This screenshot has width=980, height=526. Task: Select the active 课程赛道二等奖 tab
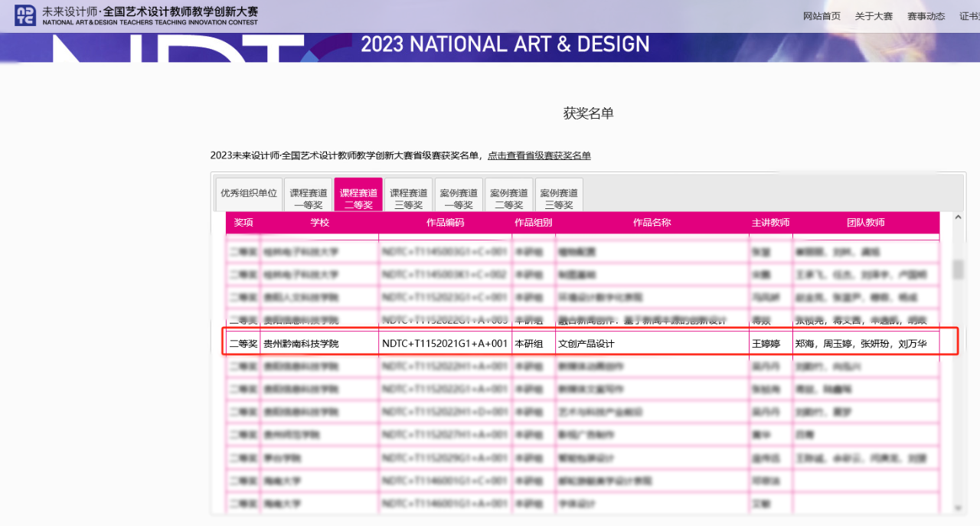click(358, 198)
